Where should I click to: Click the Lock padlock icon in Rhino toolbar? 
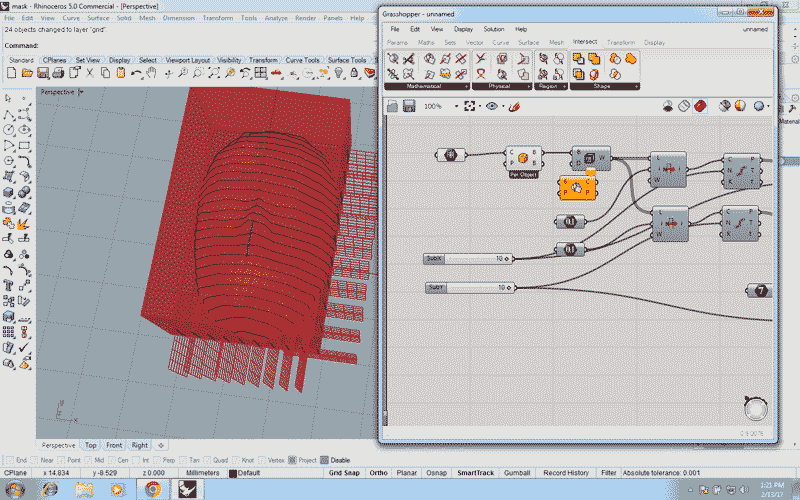click(354, 73)
